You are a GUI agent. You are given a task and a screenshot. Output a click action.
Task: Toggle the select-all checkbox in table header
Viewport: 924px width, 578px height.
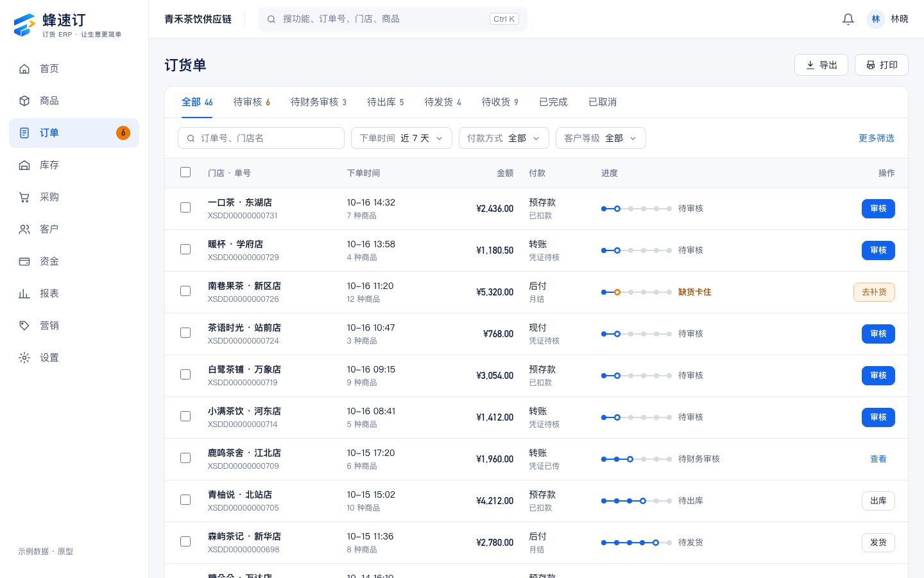[185, 172]
